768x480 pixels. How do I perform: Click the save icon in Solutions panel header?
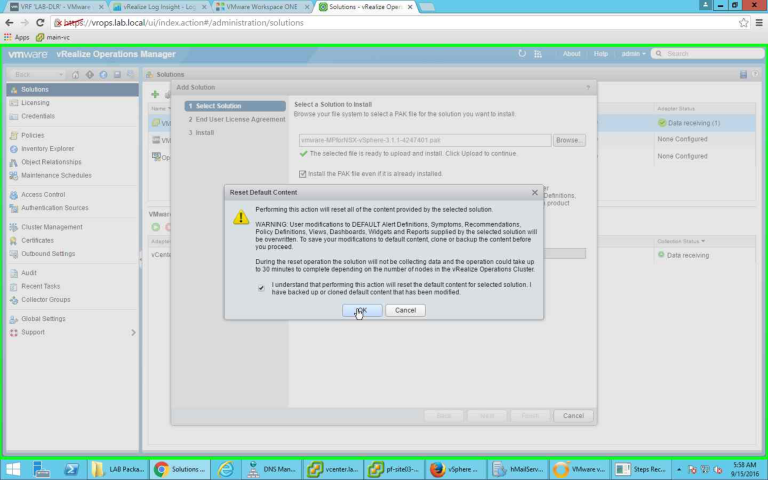pyautogui.click(x=743, y=74)
